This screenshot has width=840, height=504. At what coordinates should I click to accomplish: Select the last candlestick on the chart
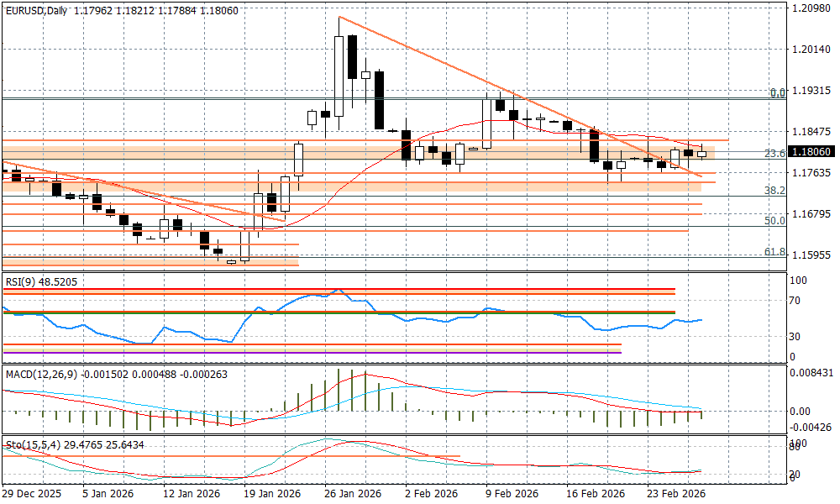tap(701, 153)
